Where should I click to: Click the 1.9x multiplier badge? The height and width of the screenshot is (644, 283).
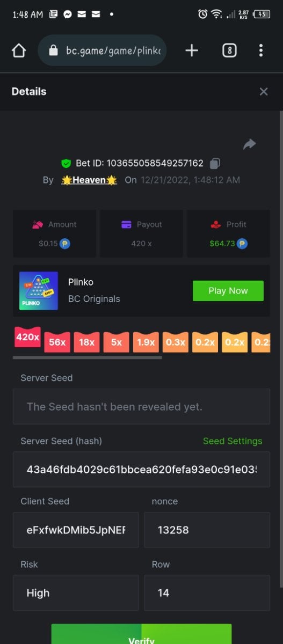146,342
